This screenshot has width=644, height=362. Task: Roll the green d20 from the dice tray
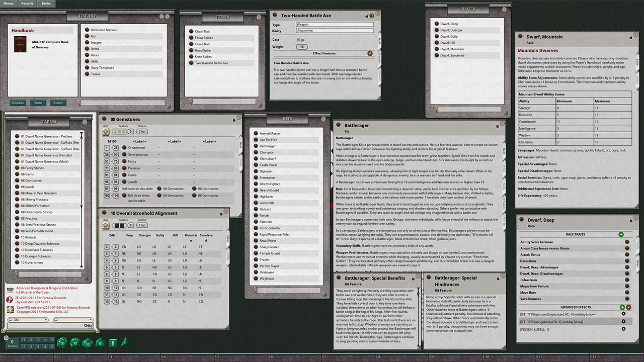[62, 343]
